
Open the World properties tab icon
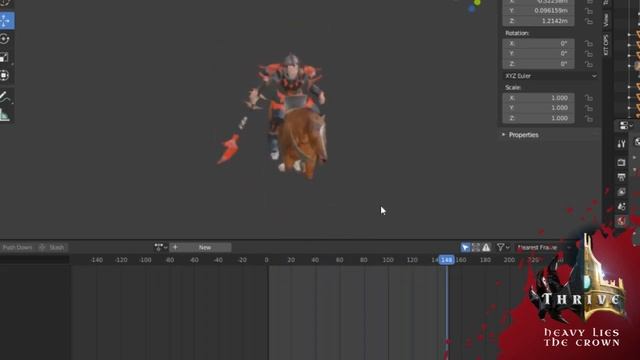pyautogui.click(x=621, y=221)
